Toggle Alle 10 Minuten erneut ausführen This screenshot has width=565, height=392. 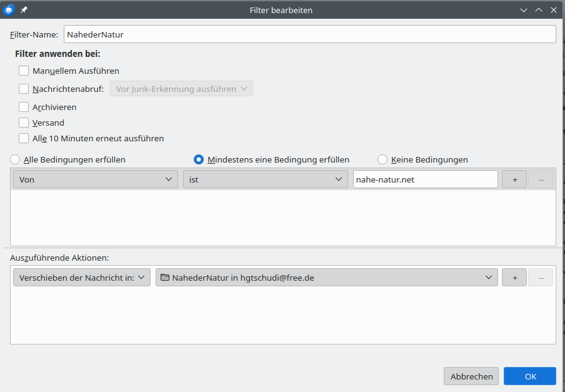click(x=24, y=138)
